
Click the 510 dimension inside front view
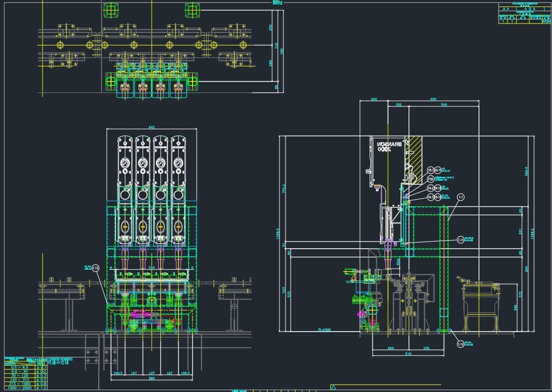click(151, 268)
